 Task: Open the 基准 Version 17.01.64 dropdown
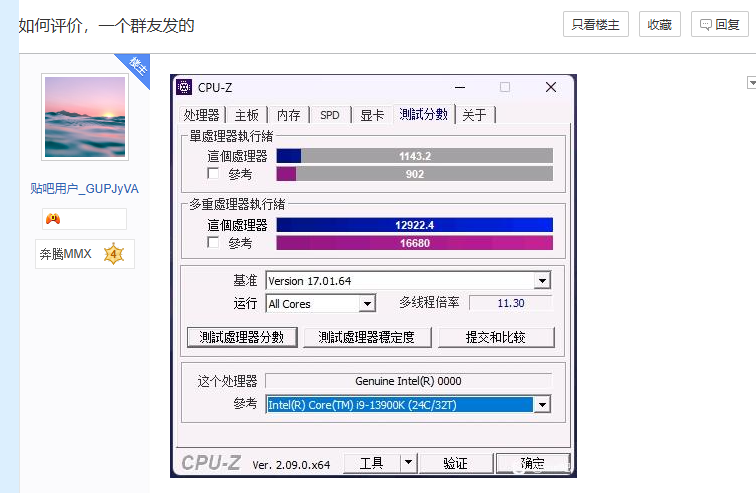click(542, 280)
